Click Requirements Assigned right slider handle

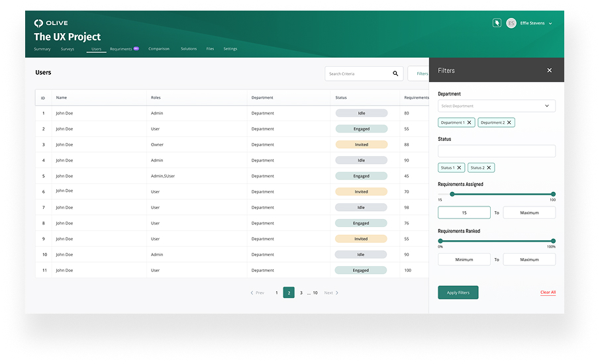pos(554,194)
